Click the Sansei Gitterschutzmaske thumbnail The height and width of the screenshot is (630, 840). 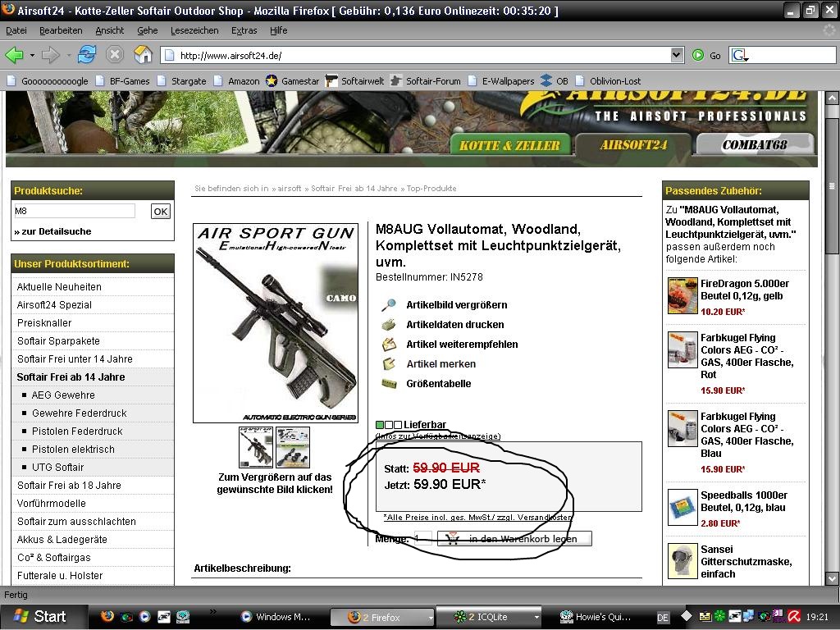682,561
